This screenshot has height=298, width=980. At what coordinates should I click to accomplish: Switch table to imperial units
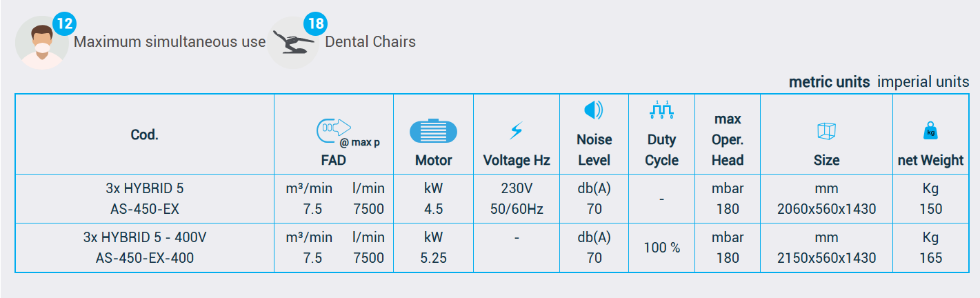923,81
